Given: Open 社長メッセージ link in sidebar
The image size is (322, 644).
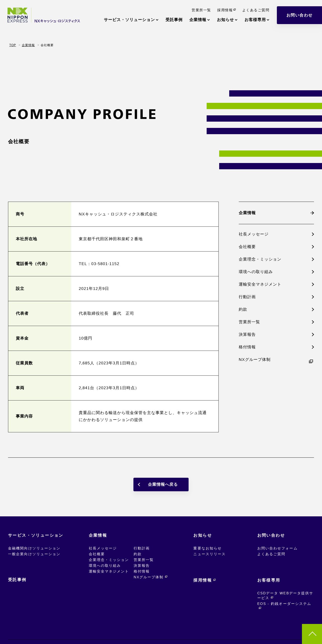Looking at the screenshot, I should click(254, 234).
